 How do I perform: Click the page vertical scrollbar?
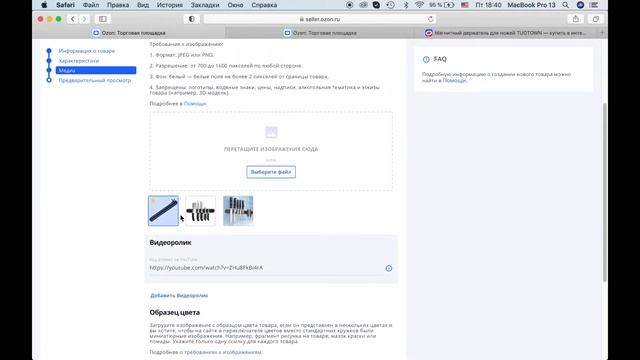(x=604, y=192)
